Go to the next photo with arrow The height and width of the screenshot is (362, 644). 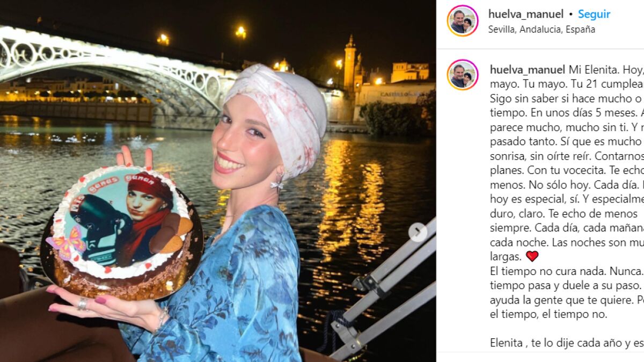[x=418, y=232]
